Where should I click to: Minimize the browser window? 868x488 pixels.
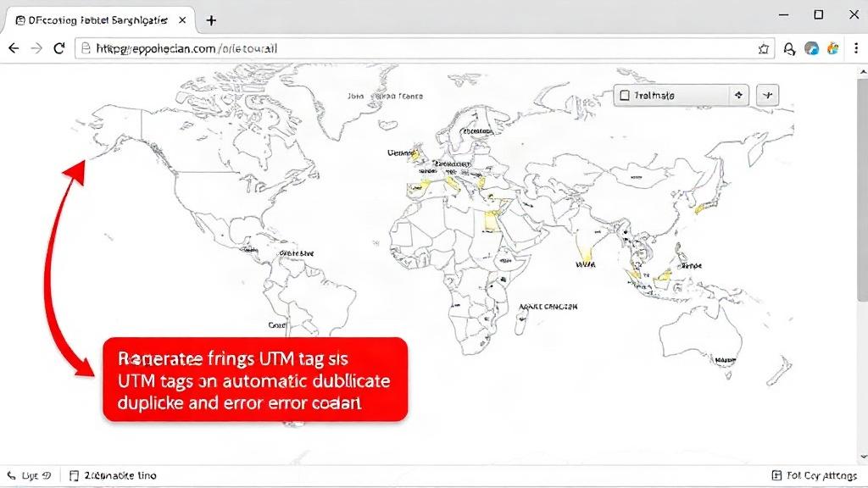pyautogui.click(x=784, y=15)
